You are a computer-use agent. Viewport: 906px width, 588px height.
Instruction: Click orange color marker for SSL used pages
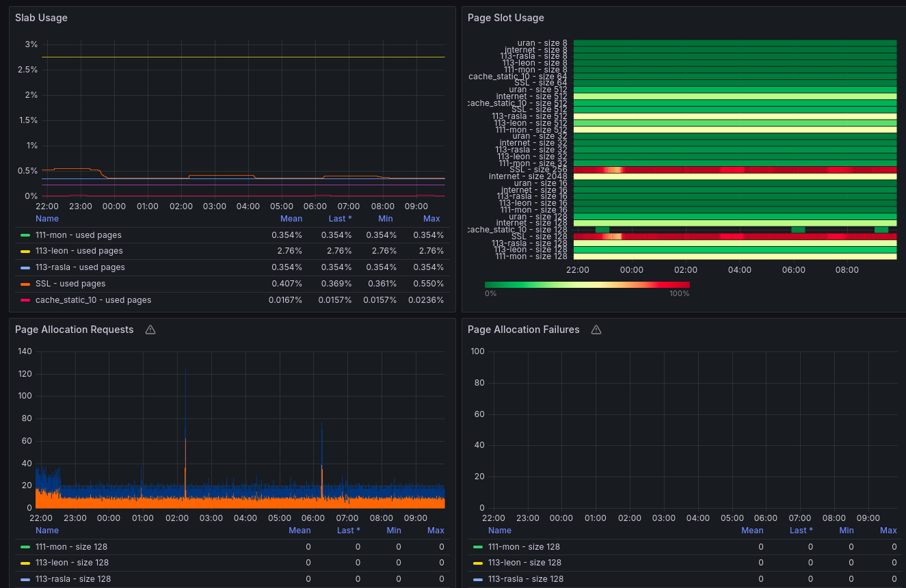[x=25, y=284]
